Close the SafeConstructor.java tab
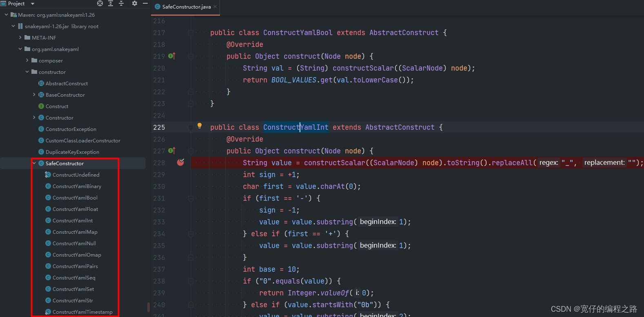 click(215, 7)
